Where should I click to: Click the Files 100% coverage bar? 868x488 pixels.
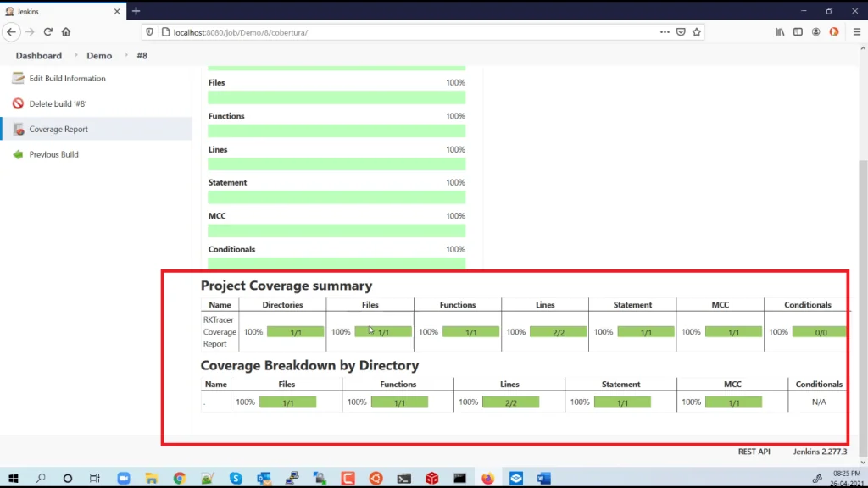coord(337,97)
